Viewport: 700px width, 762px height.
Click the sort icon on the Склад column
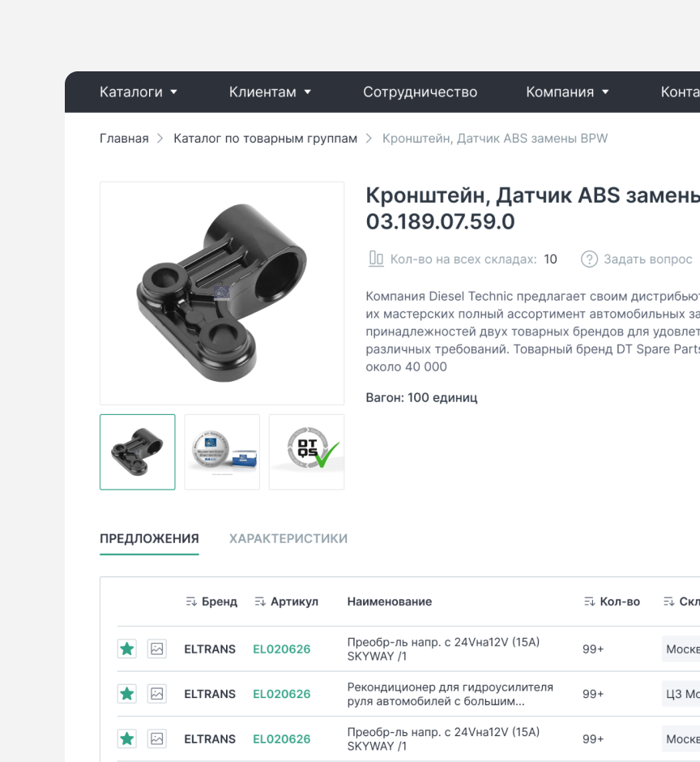click(x=668, y=601)
